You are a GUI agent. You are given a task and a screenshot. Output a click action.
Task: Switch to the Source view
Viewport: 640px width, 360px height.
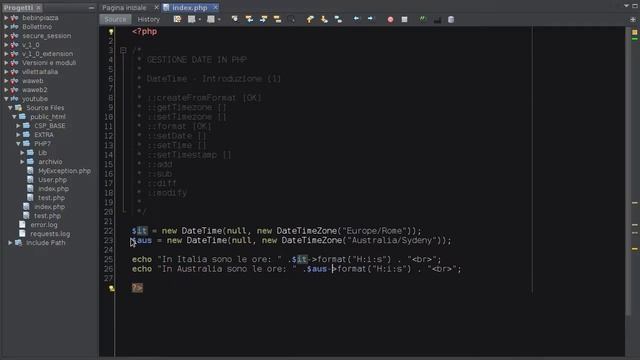[x=115, y=19]
